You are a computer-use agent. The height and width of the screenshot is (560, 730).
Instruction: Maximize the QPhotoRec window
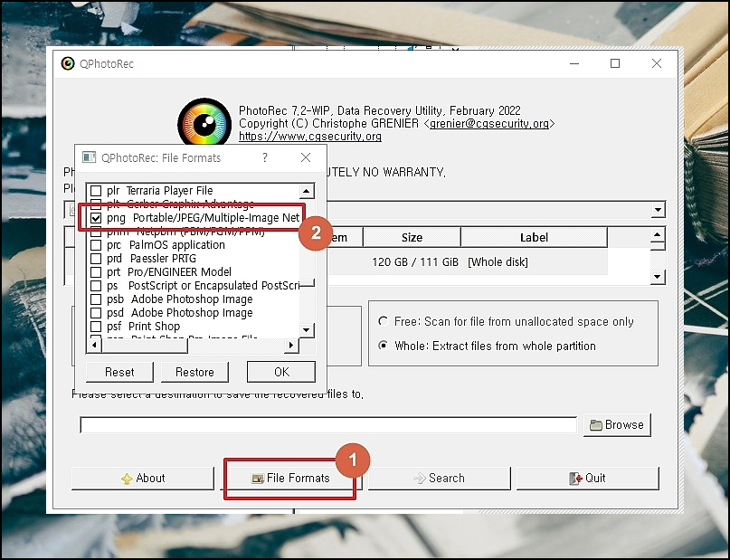click(x=615, y=63)
